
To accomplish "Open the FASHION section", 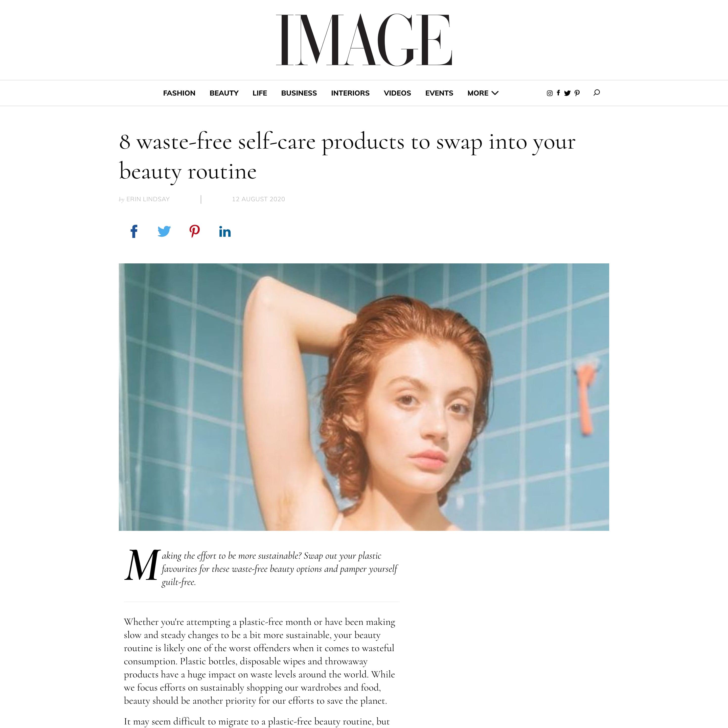I will click(179, 93).
